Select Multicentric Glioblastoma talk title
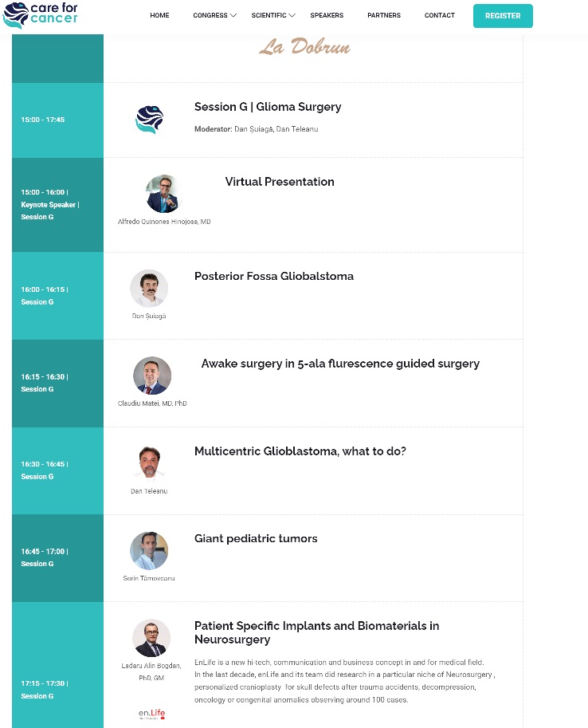 [300, 451]
